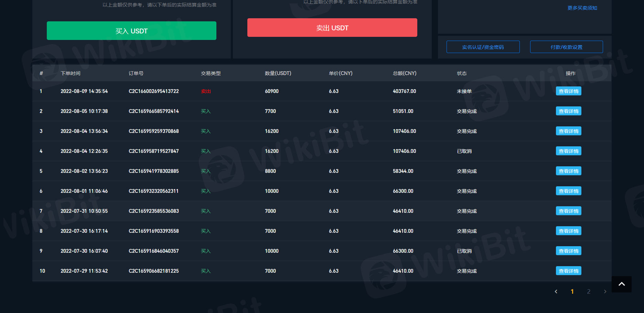Screen dimensions: 644x313
Task: View details for order C2C166002695413722
Action: 568,91
